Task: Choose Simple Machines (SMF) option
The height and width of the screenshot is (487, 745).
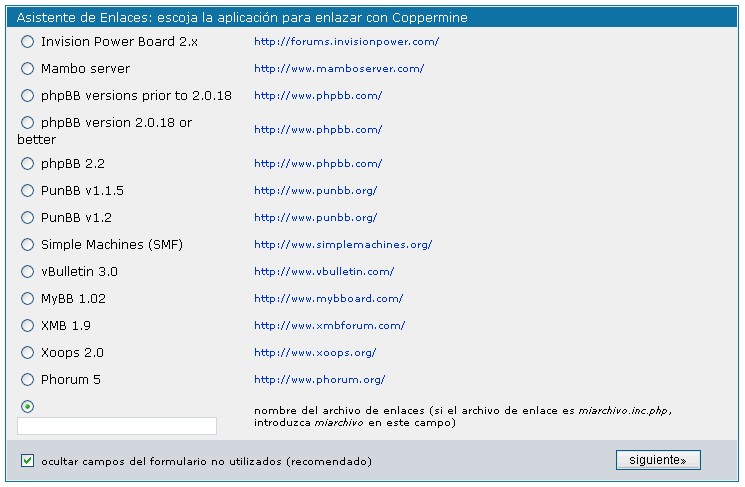Action: [x=28, y=244]
